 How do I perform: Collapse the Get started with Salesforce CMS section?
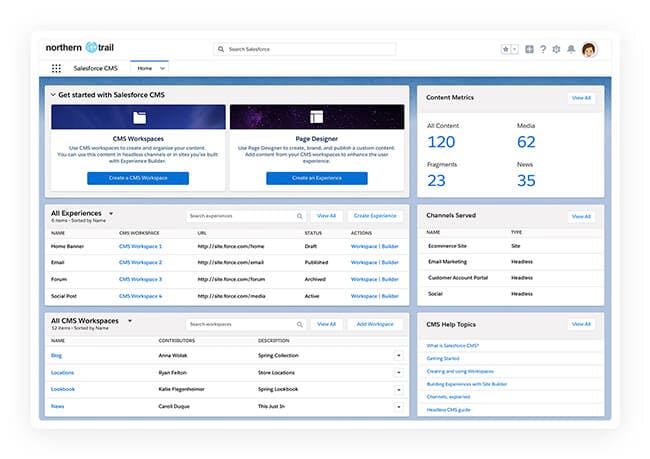[53, 95]
